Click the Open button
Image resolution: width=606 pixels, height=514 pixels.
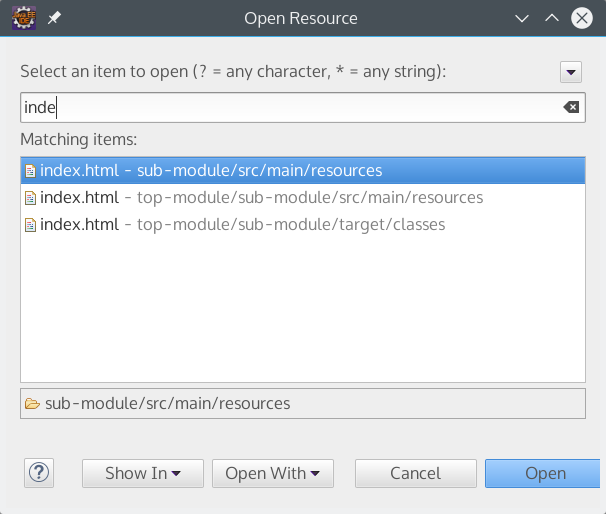pyautogui.click(x=543, y=473)
